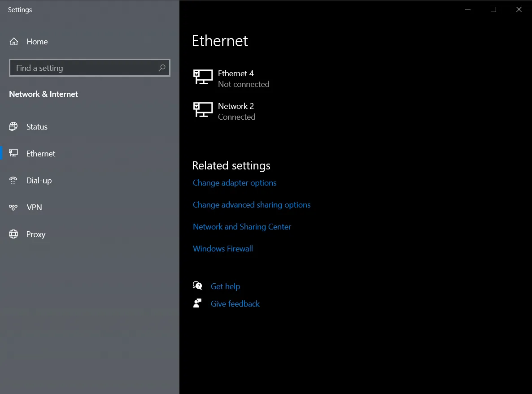Click the Dial-up icon

click(13, 181)
